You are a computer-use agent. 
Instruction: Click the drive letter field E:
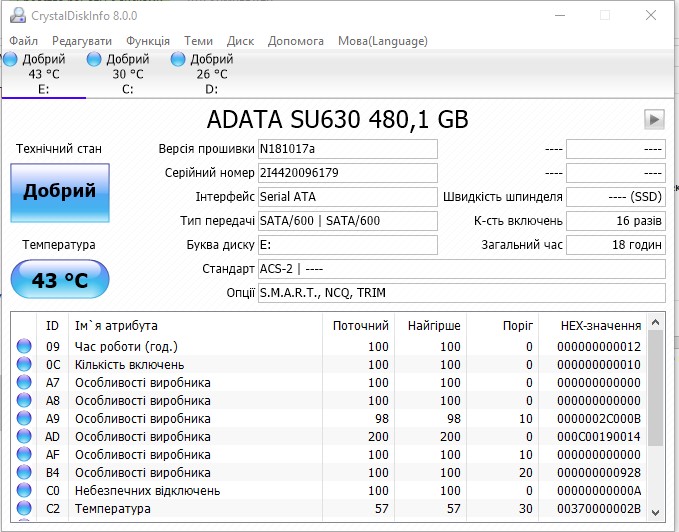(x=348, y=245)
